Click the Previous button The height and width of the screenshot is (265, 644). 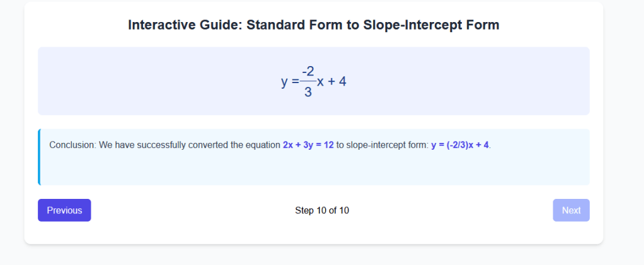click(x=64, y=210)
